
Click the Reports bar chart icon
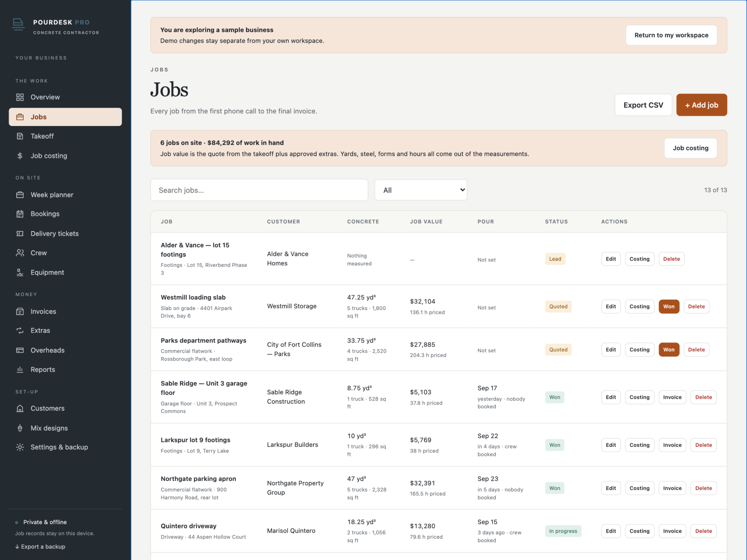pyautogui.click(x=20, y=369)
